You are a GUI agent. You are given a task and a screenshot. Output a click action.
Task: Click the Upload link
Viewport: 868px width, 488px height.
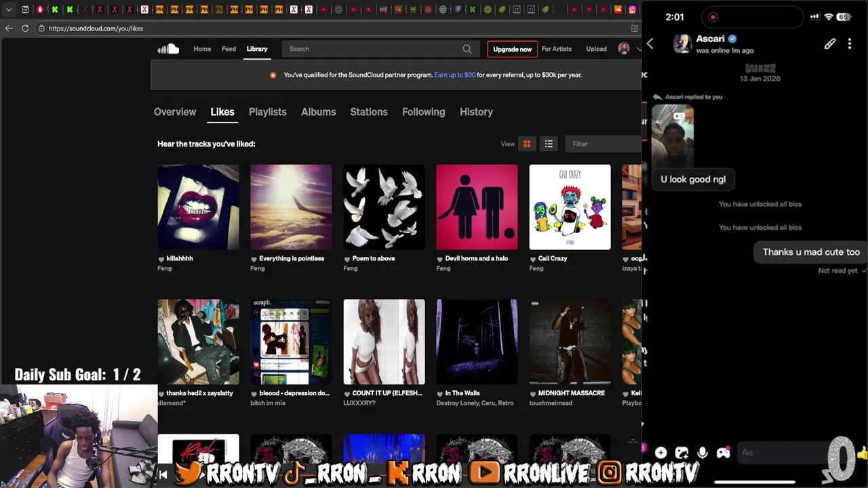point(597,49)
